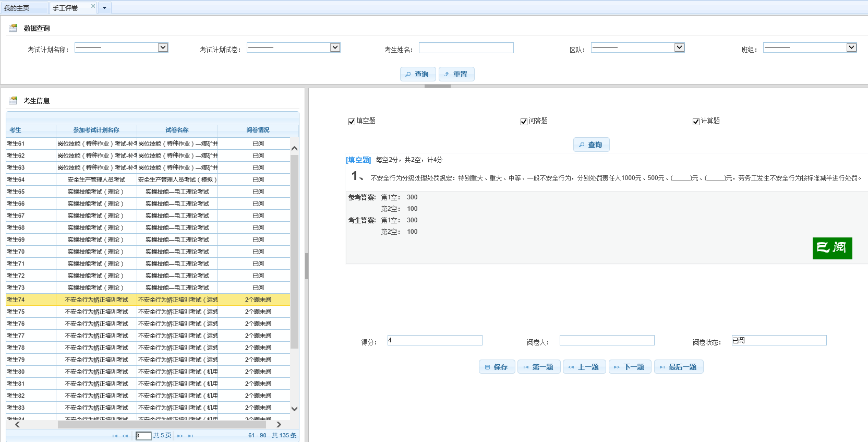The height and width of the screenshot is (442, 868).
Task: Click the 保存 button
Action: pyautogui.click(x=497, y=367)
